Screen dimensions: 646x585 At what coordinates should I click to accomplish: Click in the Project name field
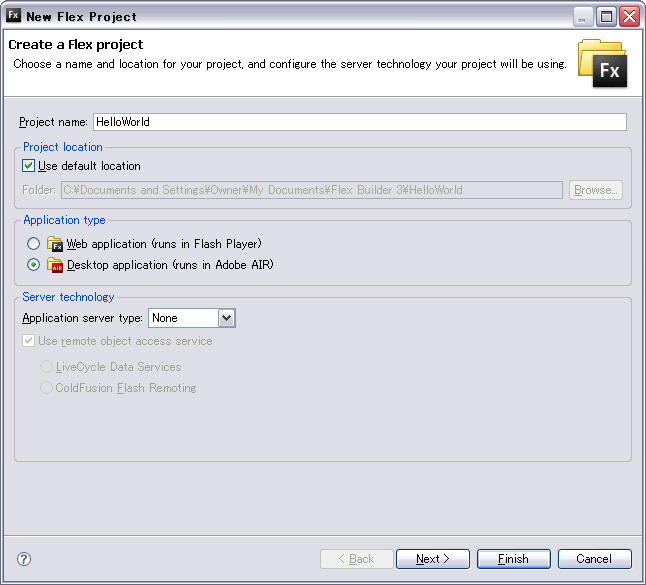pos(360,122)
